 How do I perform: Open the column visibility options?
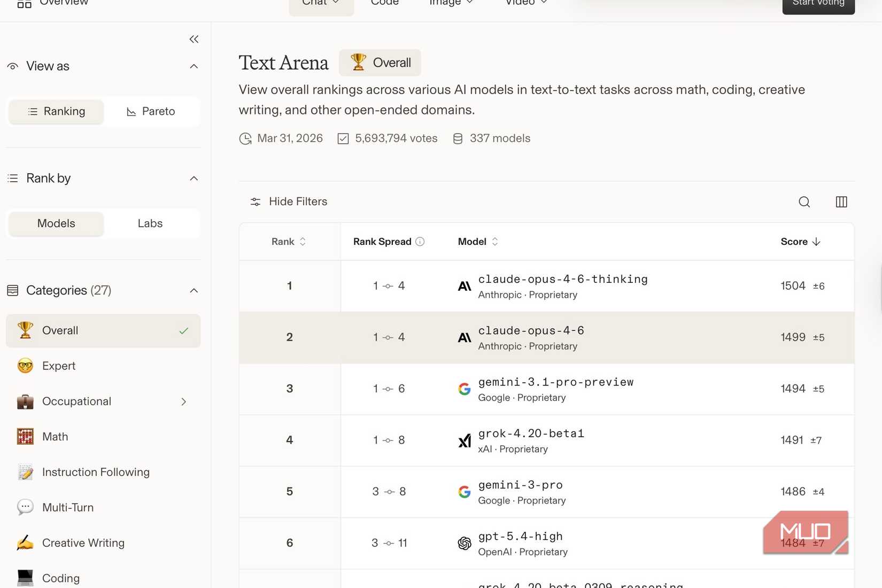point(841,202)
